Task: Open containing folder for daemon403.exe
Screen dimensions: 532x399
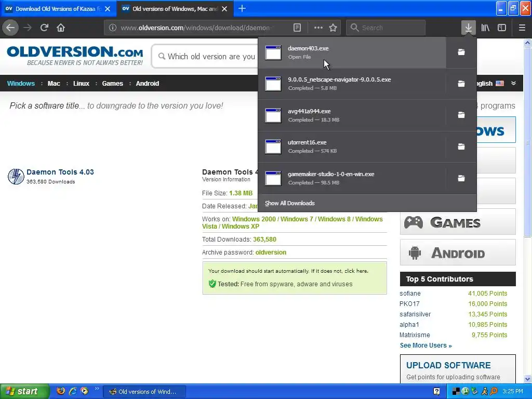Action: click(461, 52)
